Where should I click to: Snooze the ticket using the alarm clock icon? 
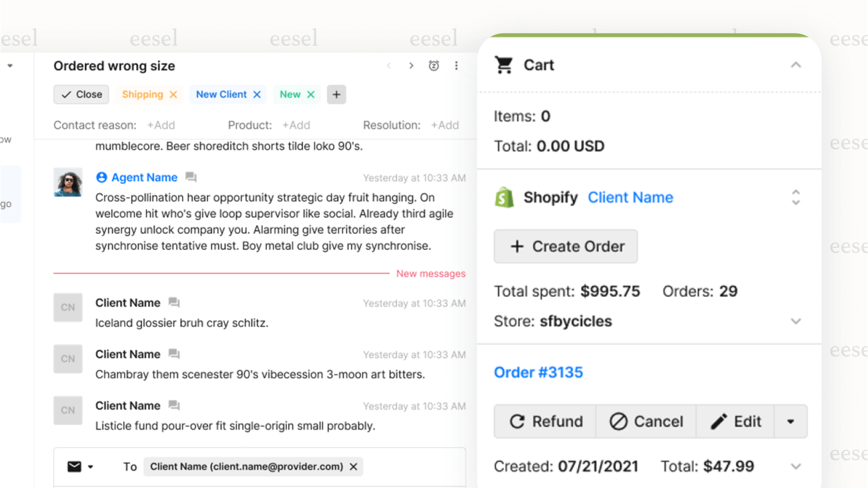click(434, 66)
